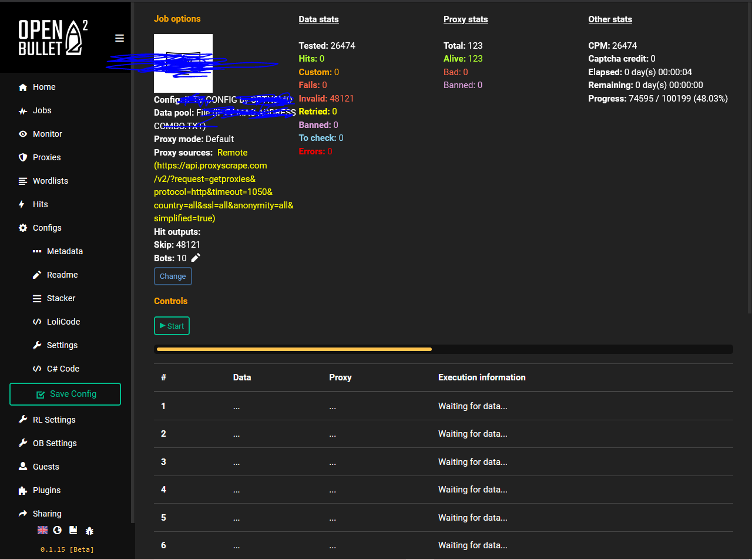Select the UK flag language icon

pos(42,530)
